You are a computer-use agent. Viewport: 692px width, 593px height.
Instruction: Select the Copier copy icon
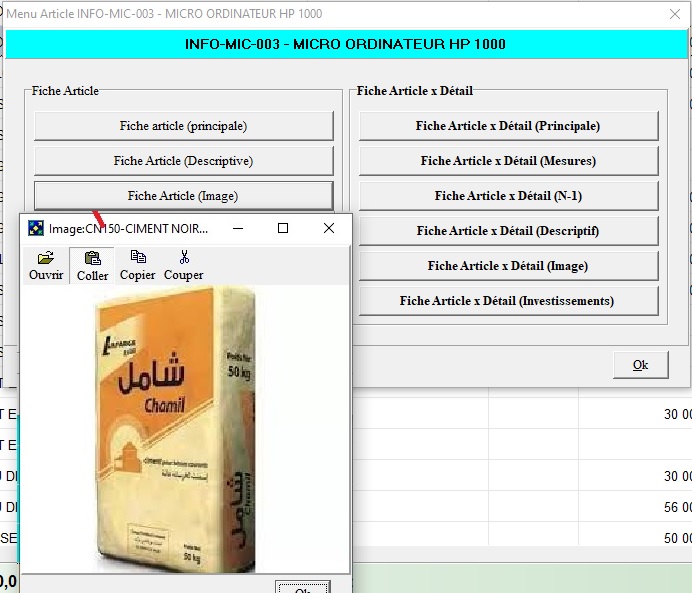138,258
